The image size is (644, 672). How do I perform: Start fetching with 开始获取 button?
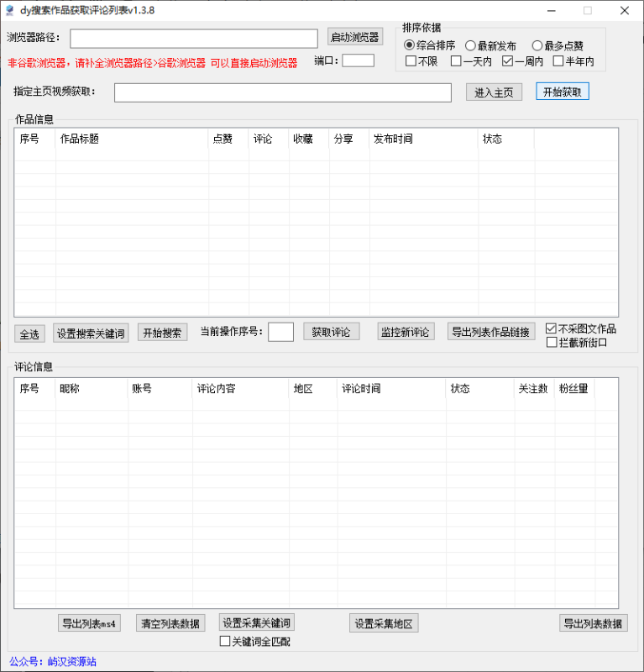[x=563, y=92]
